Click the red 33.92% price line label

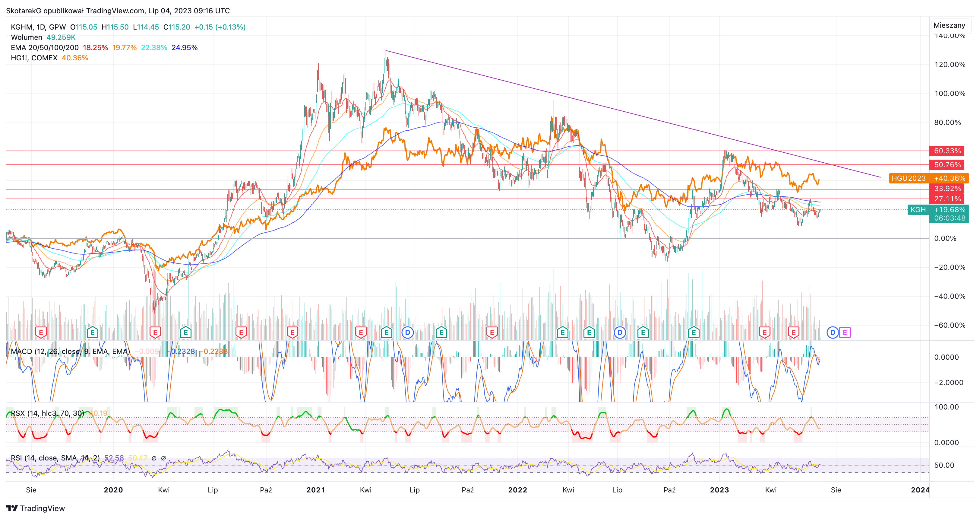[947, 189]
